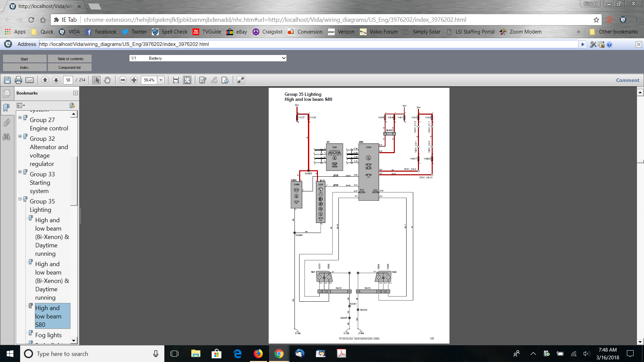Go to next page arrow
Viewport: 644px width, 362px height.
[56, 80]
